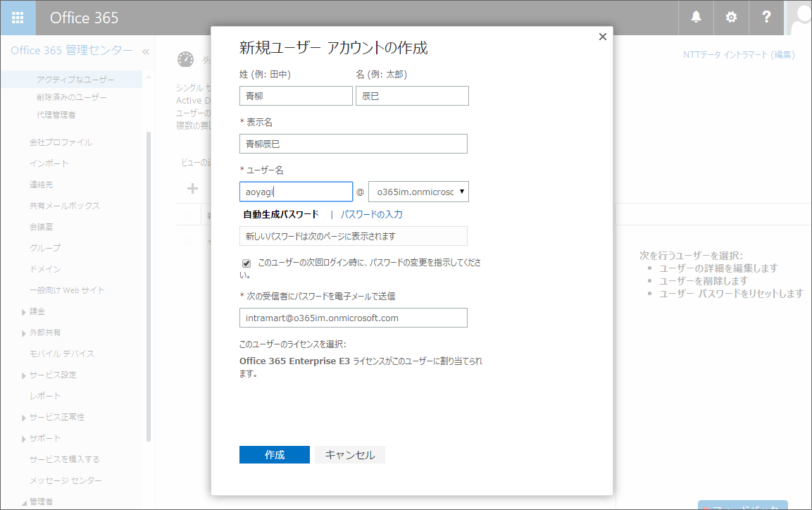Focus the 姓 last name field
The width and height of the screenshot is (812, 510).
(x=296, y=96)
